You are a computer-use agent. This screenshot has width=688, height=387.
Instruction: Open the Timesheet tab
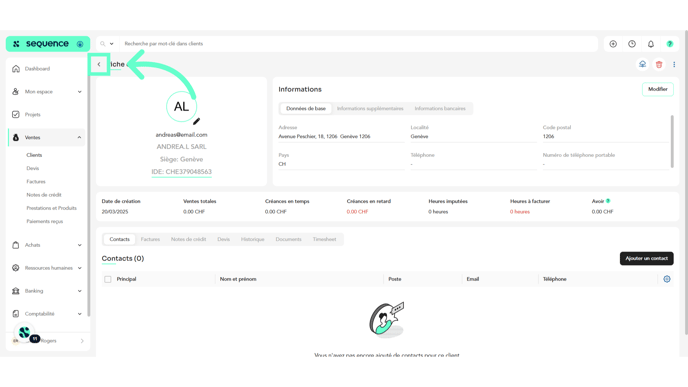click(324, 239)
